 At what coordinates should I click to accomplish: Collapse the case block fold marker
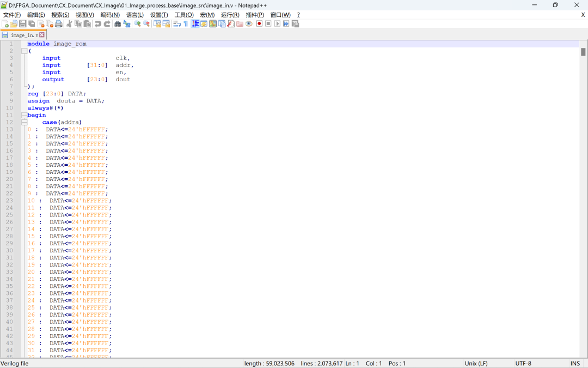tap(24, 122)
